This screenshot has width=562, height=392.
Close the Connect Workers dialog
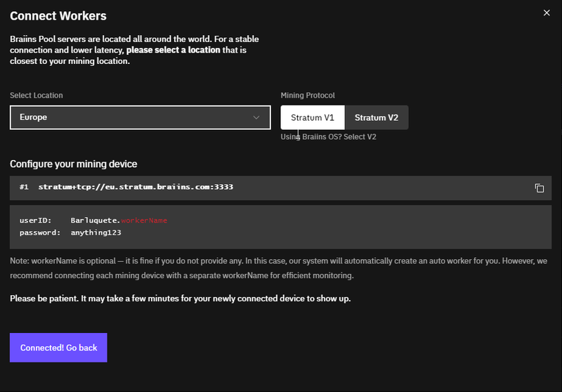pyautogui.click(x=547, y=13)
